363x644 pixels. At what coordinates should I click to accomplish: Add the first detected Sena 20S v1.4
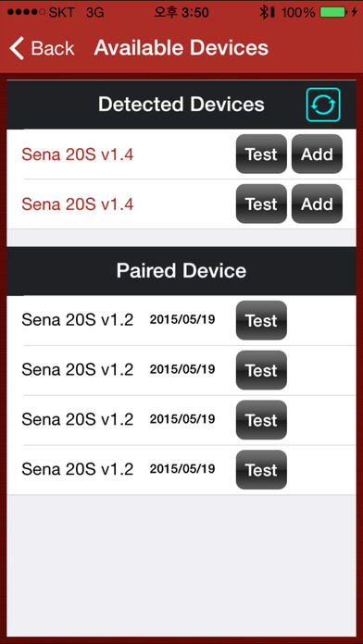317,154
